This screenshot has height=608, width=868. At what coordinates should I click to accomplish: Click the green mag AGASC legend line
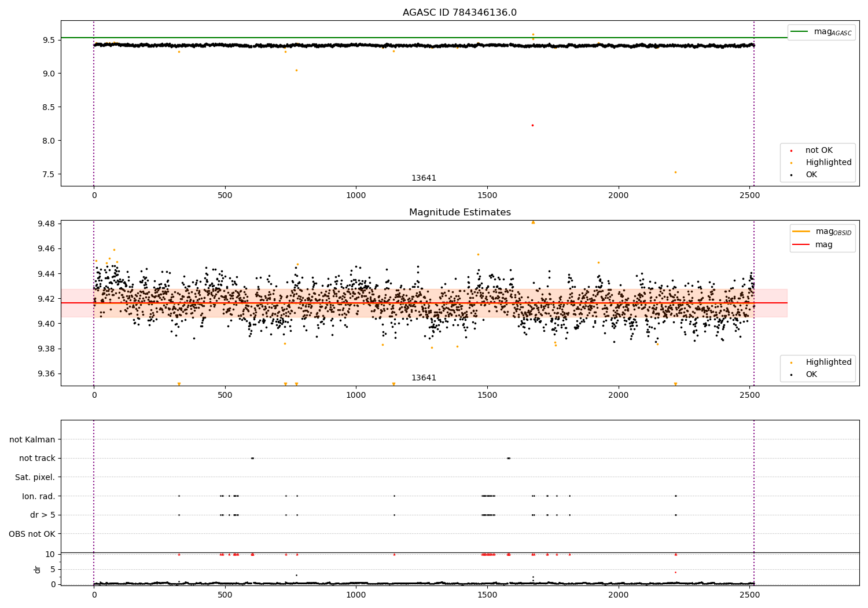point(799,31)
